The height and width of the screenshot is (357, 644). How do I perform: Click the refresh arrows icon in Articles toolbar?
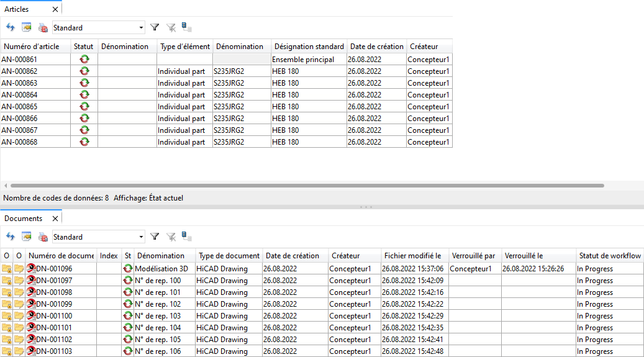[10, 27]
